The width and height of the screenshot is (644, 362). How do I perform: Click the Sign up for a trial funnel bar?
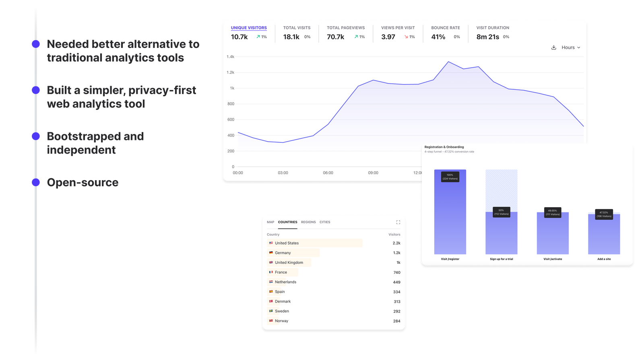click(x=502, y=233)
